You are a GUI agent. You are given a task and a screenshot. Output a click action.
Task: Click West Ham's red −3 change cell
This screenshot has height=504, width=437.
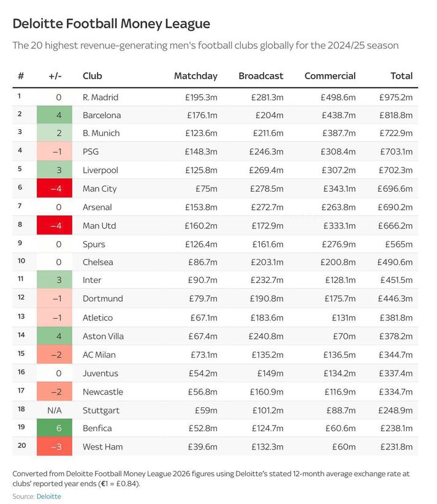[x=58, y=446]
